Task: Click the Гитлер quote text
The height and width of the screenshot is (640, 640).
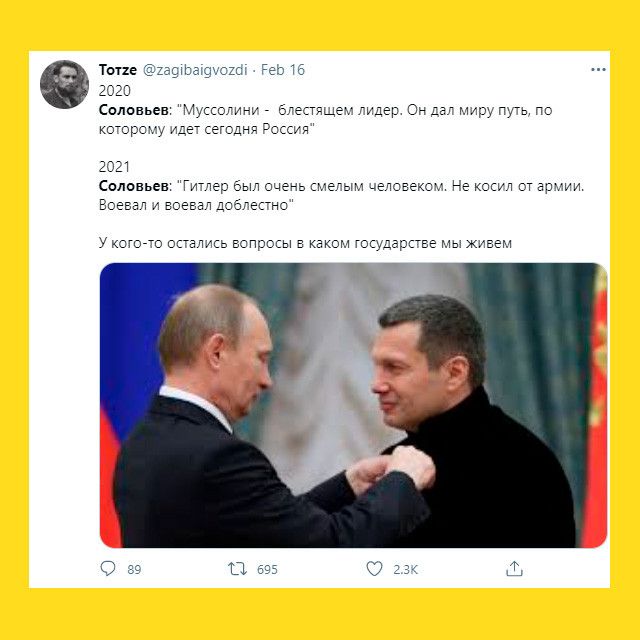Action: click(342, 196)
